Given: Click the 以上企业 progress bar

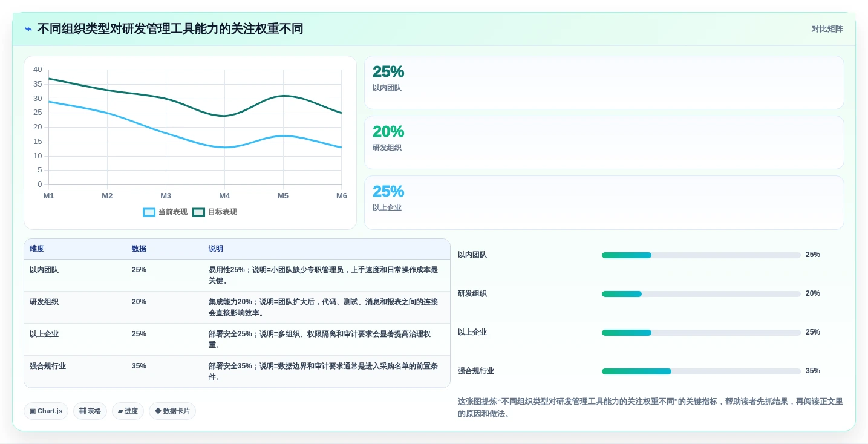Looking at the screenshot, I should coord(701,333).
